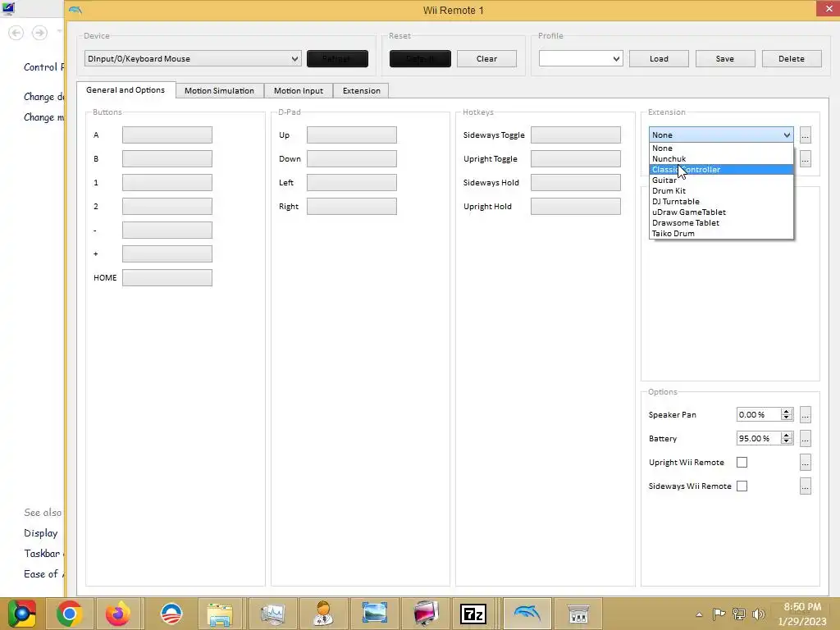Open the Device dropdown
This screenshot has width=840, height=630.
[193, 59]
